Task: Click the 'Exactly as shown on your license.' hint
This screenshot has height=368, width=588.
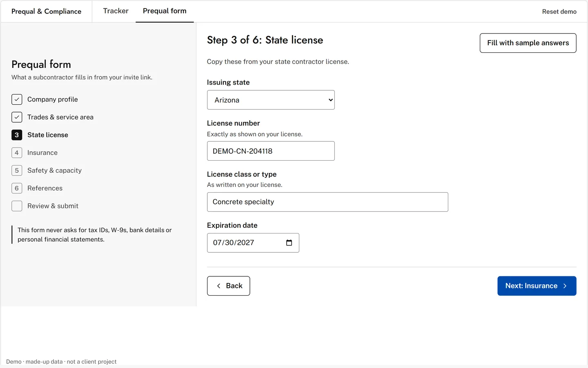Action: 255,134
